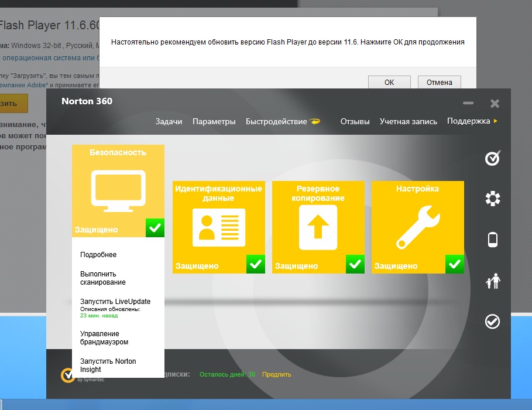Image resolution: width=532 pixels, height=410 pixels.
Task: Click the mobile phone sidebar icon
Action: pos(493,240)
